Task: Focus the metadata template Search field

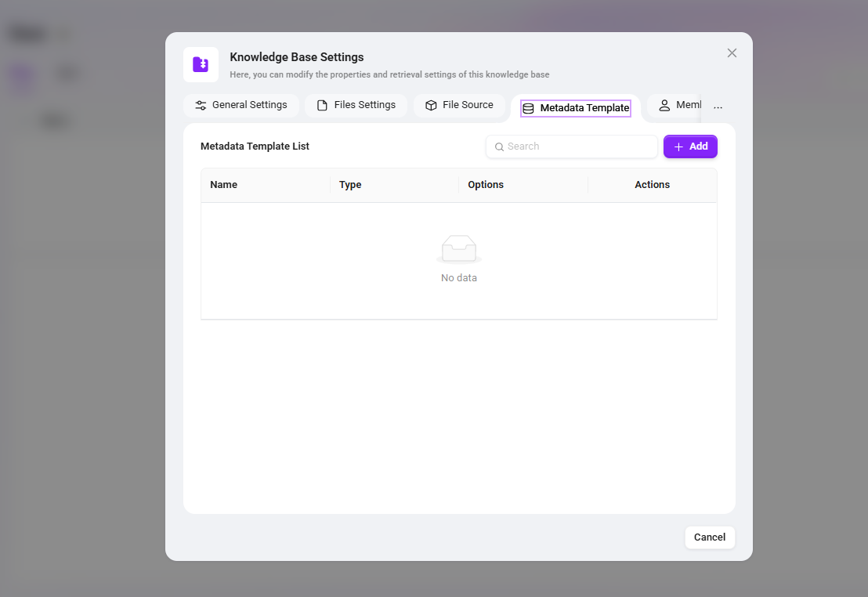Action: (x=572, y=147)
